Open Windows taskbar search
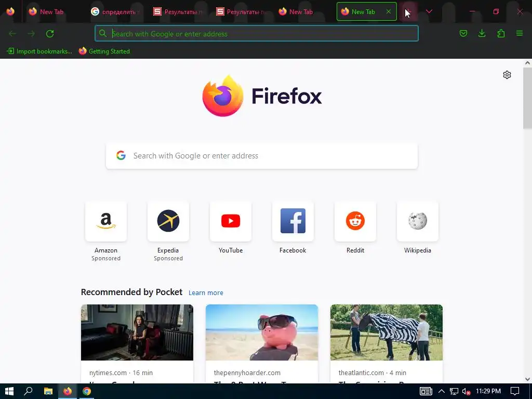The width and height of the screenshot is (532, 399). click(28, 391)
